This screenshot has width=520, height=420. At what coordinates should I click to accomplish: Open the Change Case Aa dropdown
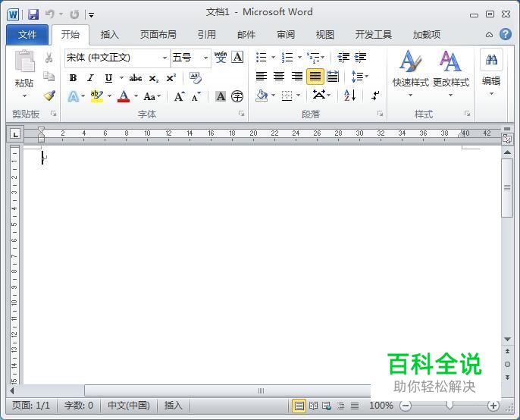click(x=152, y=96)
